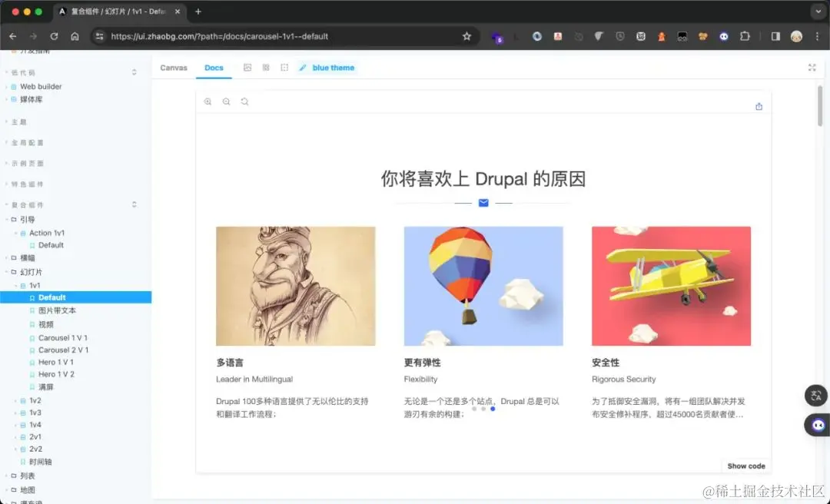Image resolution: width=830 pixels, height=504 pixels.
Task: Click the pencil icon next to blue theme
Action: (x=303, y=68)
